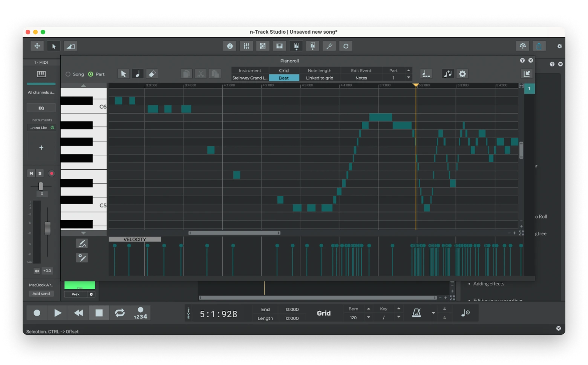Open Peak meter settings gear
The width and height of the screenshot is (588, 365).
(91, 294)
